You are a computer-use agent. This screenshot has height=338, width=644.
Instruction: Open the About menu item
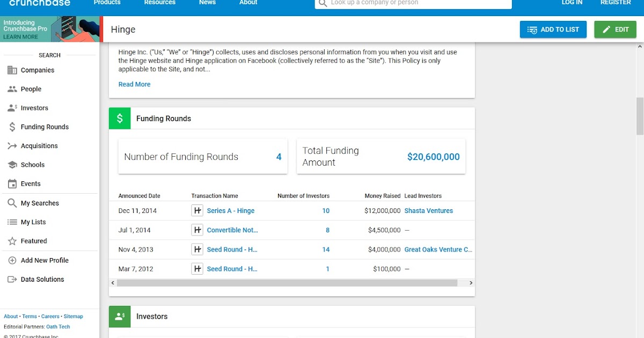pyautogui.click(x=248, y=3)
